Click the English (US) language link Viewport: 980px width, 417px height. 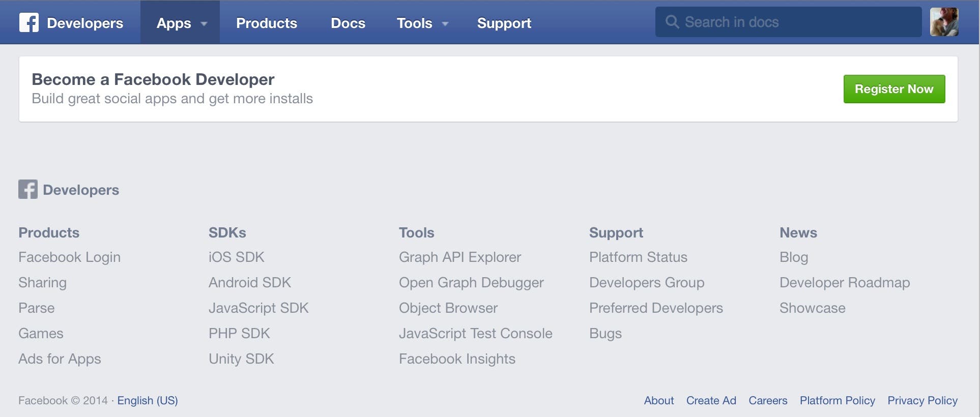pyautogui.click(x=148, y=401)
